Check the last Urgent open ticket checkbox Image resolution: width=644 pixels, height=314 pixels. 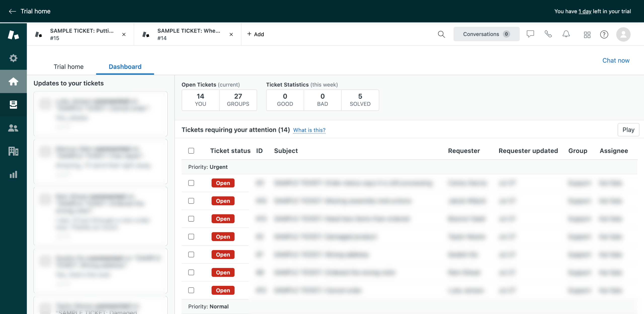pos(191,290)
